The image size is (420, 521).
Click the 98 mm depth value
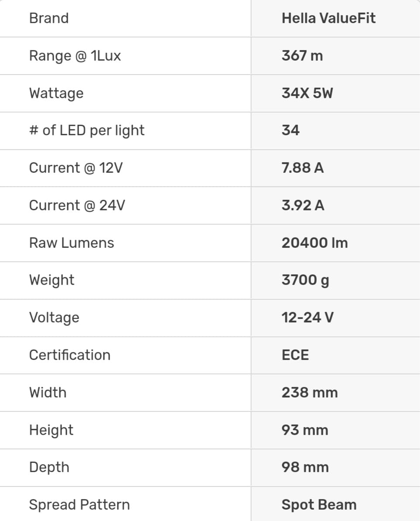tap(305, 467)
